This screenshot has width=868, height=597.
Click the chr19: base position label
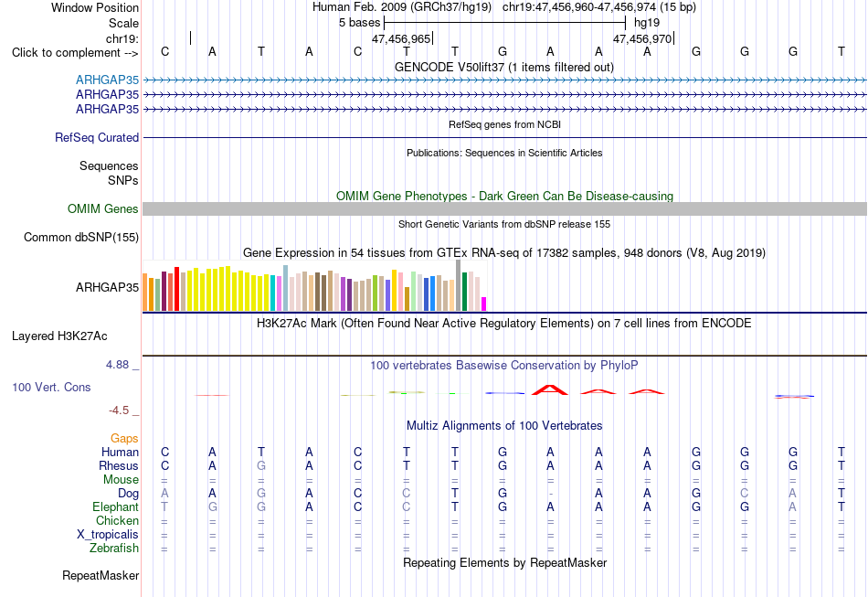(x=122, y=38)
